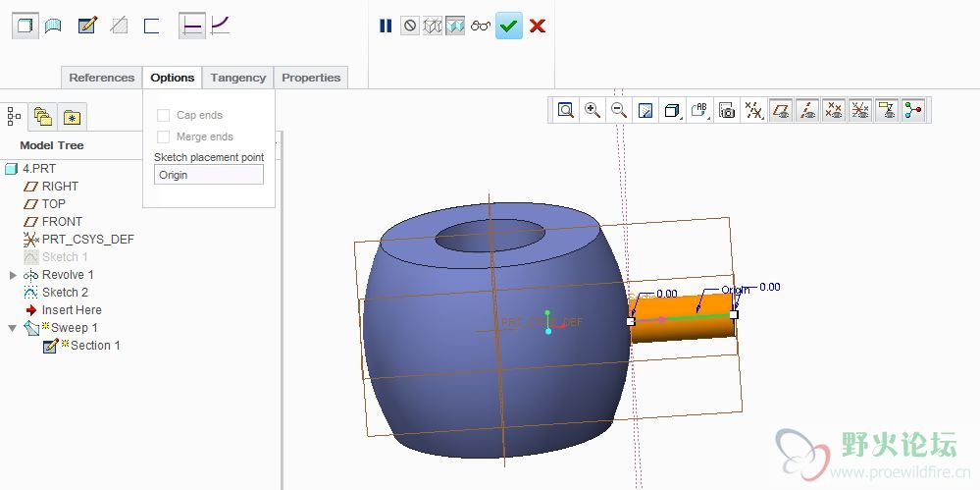Toggle datum plane display
The height and width of the screenshot is (490, 980).
coord(781,111)
